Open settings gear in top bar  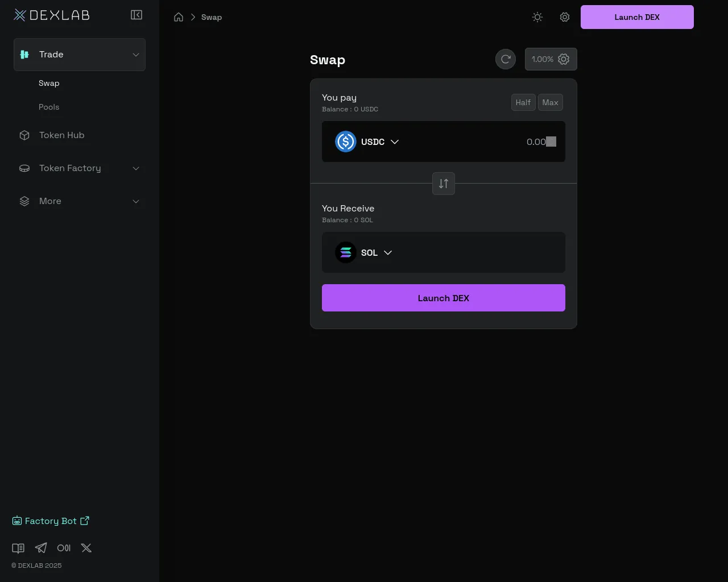pyautogui.click(x=565, y=17)
